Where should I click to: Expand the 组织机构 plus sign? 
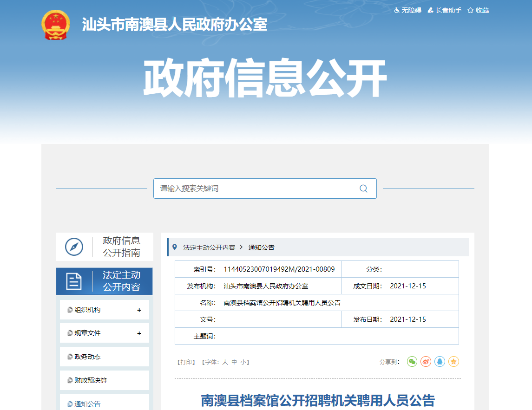(139, 310)
